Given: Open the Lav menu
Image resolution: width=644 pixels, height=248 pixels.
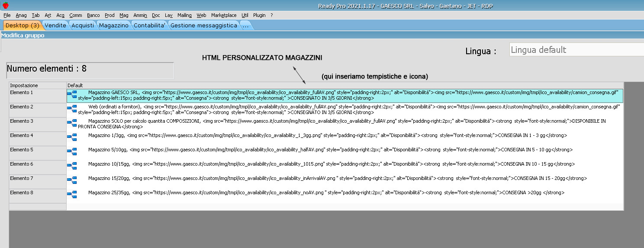Looking at the screenshot, I should (x=169, y=15).
